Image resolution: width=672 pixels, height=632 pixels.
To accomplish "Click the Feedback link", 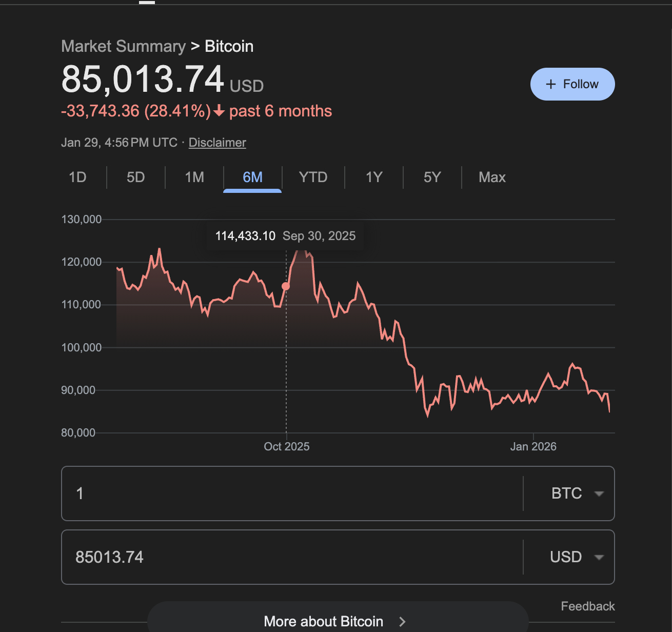I will pyautogui.click(x=587, y=606).
